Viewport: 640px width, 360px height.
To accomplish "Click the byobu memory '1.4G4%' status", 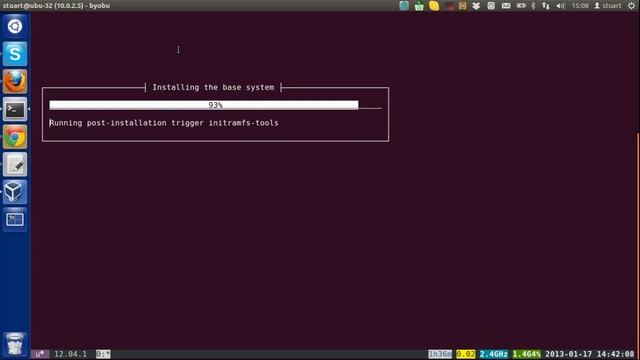I will 527,354.
